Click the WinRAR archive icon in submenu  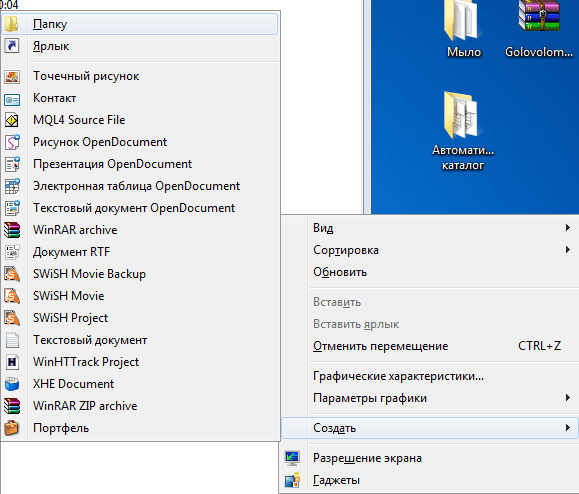click(x=12, y=230)
